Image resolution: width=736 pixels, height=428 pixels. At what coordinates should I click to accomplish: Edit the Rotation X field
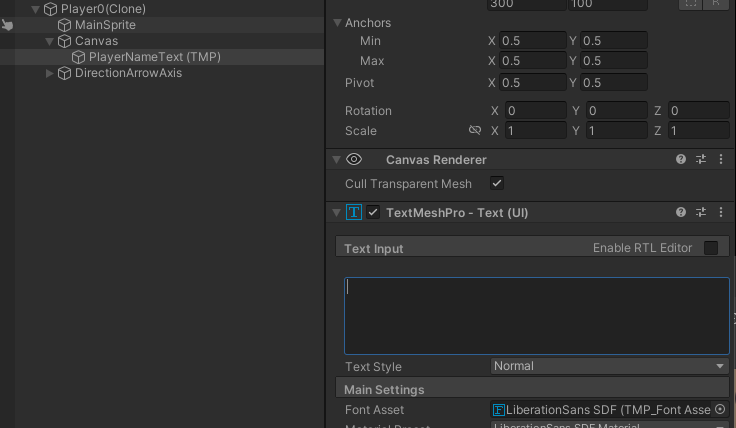[536, 111]
